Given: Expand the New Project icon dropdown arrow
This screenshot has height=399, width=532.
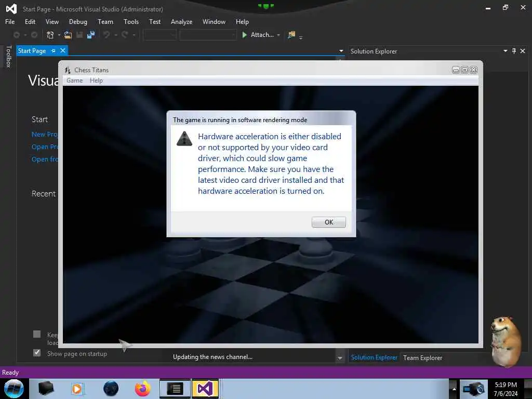Looking at the screenshot, I should [x=59, y=35].
